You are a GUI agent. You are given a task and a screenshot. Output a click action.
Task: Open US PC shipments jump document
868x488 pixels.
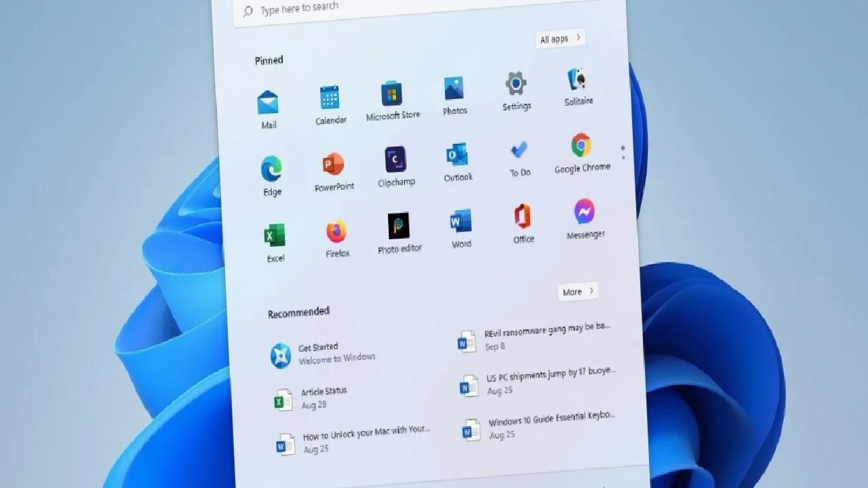coord(538,382)
